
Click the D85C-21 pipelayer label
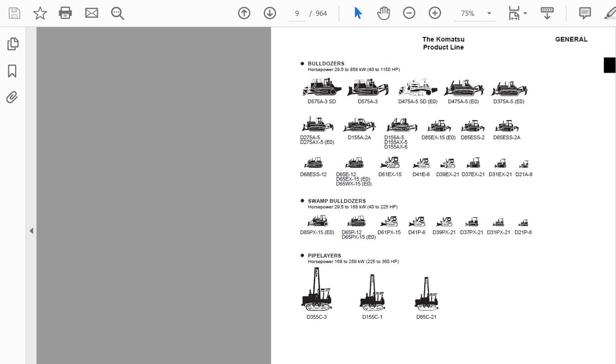tap(426, 317)
